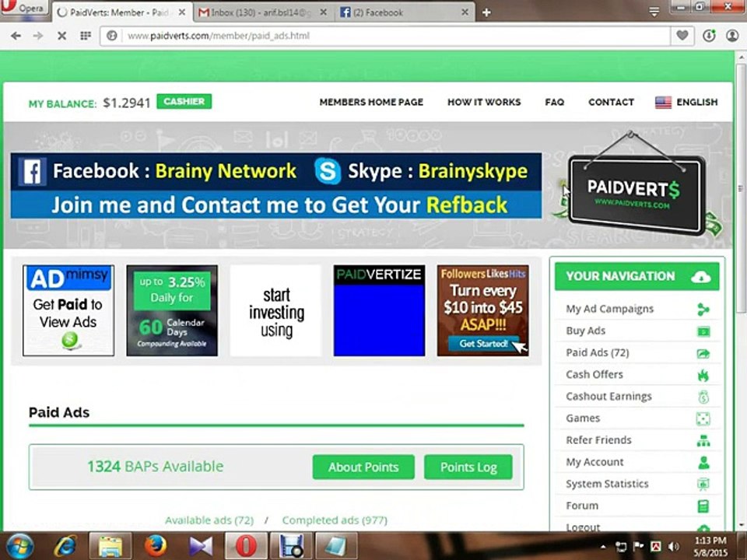Screen dimensions: 747x560
Task: Click the Forum icon
Action: [703, 506]
